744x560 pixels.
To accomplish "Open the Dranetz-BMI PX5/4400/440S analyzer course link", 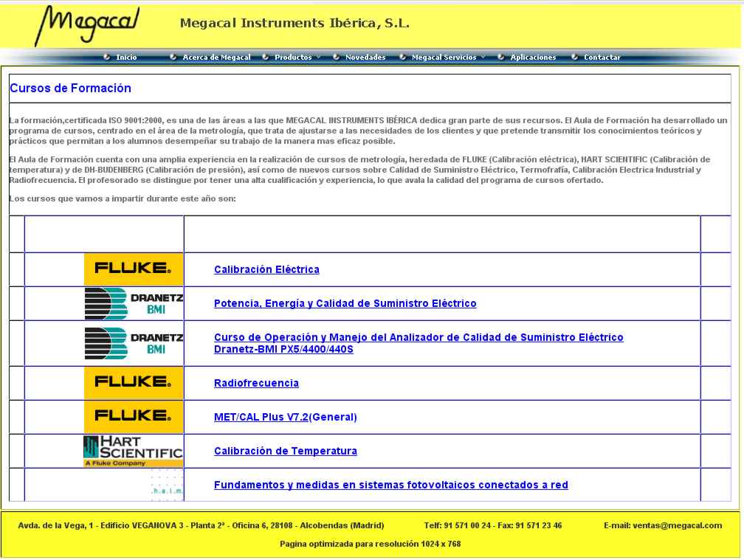I will (x=418, y=343).
